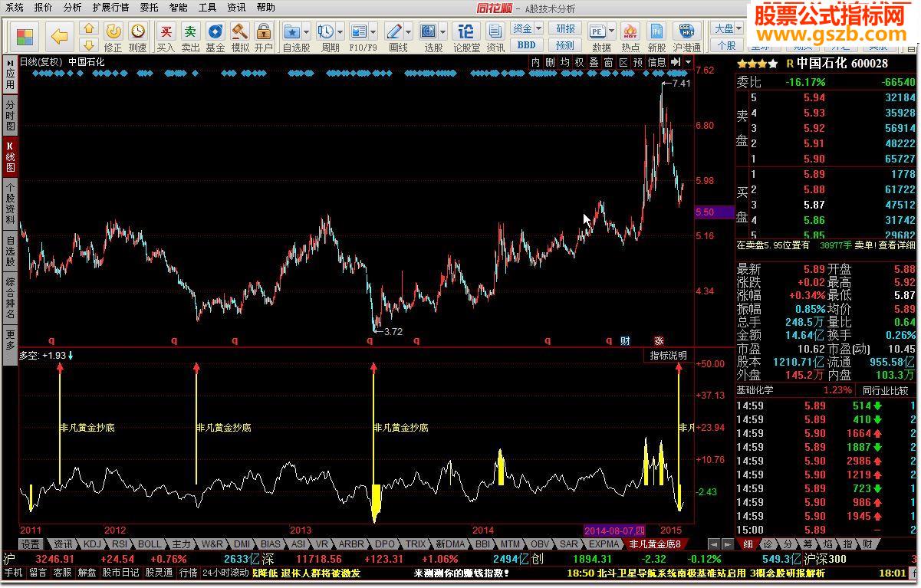Toggle the 内 chart option

click(x=536, y=62)
